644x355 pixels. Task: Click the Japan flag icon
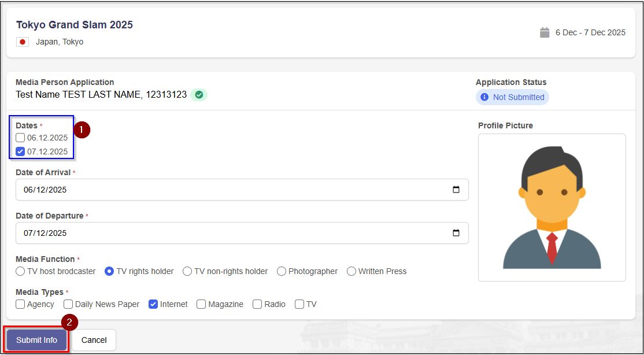(23, 42)
